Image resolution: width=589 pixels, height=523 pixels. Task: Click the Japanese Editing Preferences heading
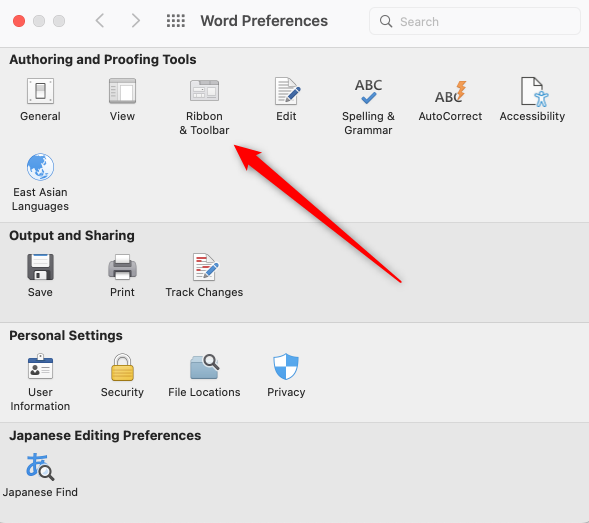[x=105, y=435]
